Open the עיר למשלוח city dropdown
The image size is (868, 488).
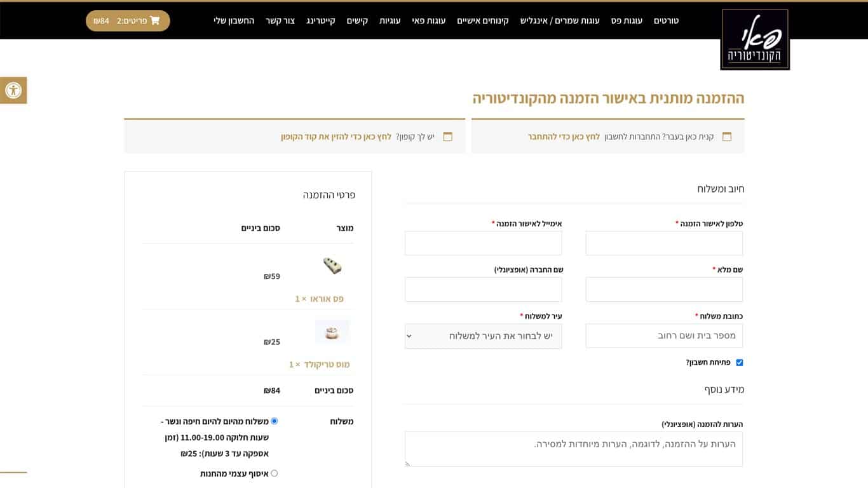pos(483,335)
